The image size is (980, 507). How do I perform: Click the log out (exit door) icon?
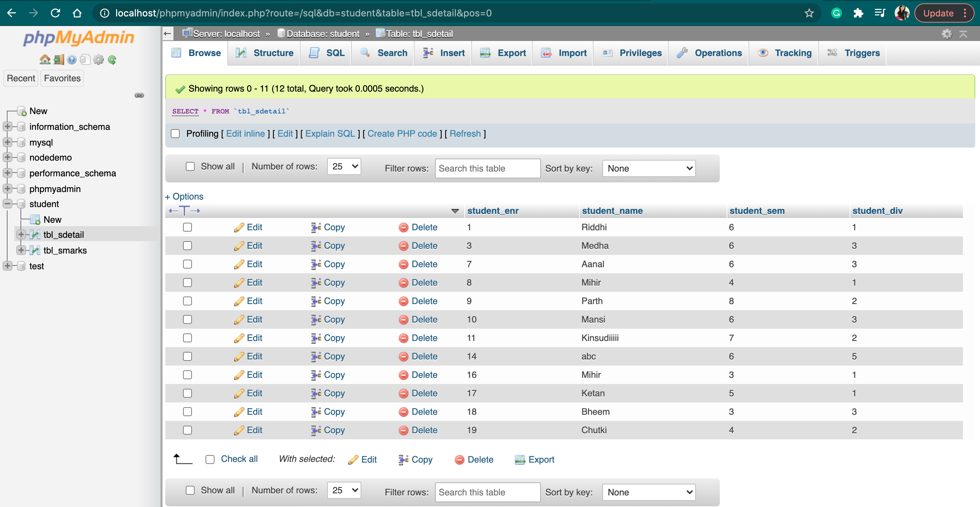click(x=59, y=60)
